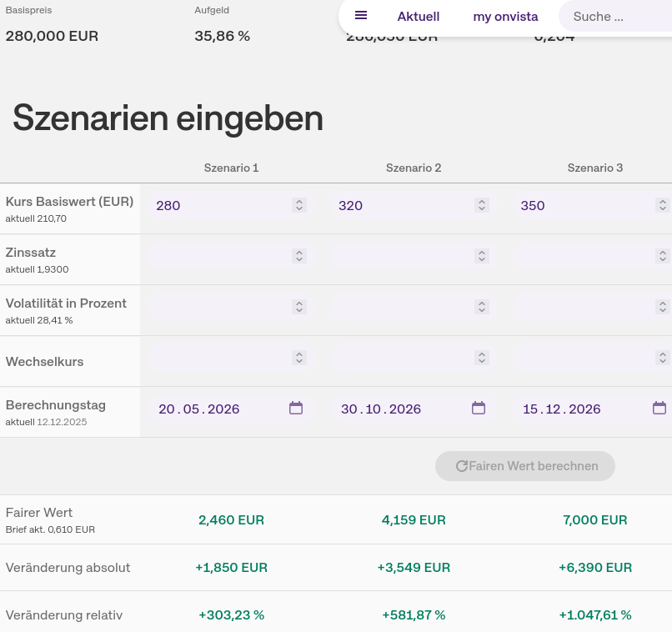Click Szenario 3 Wechselkurs input field
This screenshot has height=632, width=672.
(x=582, y=359)
